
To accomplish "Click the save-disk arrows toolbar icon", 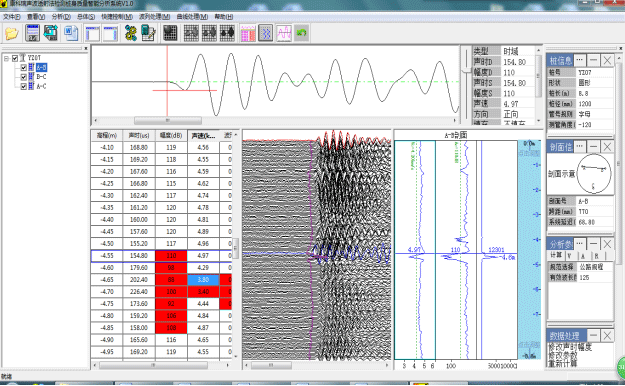I will (51, 33).
